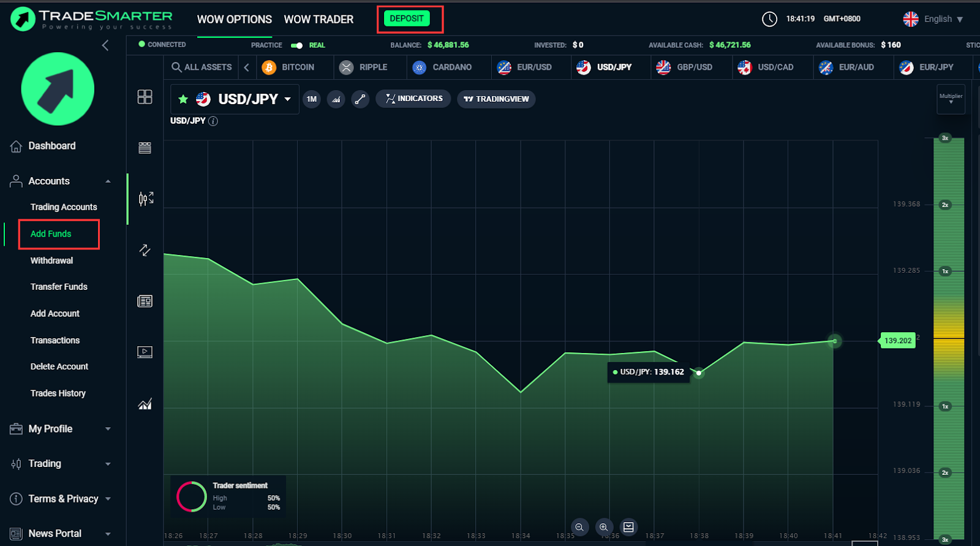980x546 pixels.
Task: Open the Multiplier dropdown
Action: (x=951, y=99)
